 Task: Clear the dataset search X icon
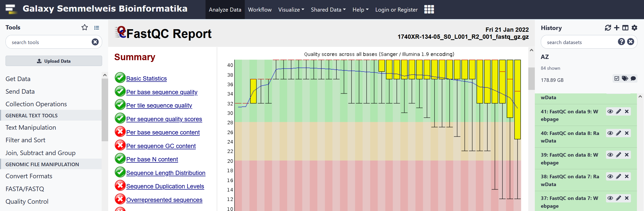[630, 42]
